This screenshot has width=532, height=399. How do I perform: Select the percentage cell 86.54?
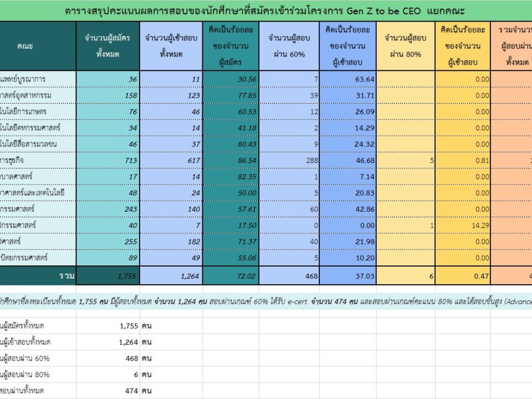(231, 160)
